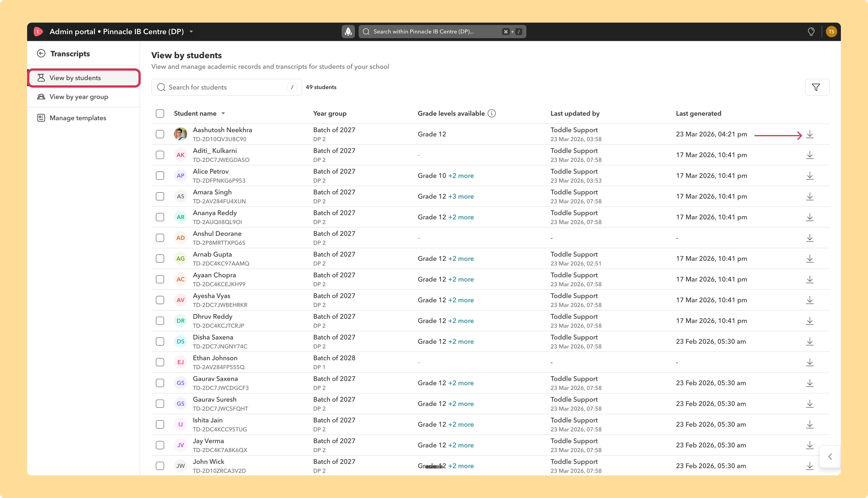Tick the Ananya Reddy checkbox
The height and width of the screenshot is (498, 868).
[x=160, y=217]
